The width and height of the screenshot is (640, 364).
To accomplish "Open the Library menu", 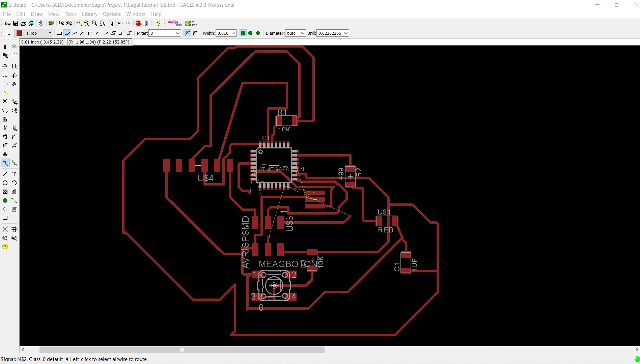I will pyautogui.click(x=89, y=14).
